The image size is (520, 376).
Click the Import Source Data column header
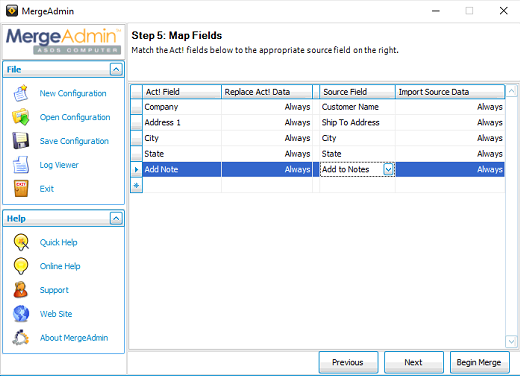click(450, 92)
